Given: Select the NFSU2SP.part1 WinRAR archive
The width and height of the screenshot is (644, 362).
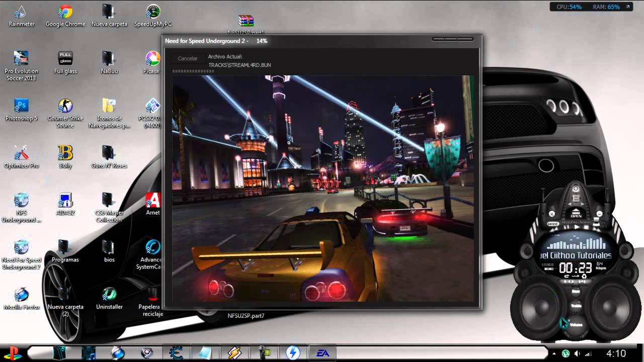Looking at the screenshot, I should 246,24.
